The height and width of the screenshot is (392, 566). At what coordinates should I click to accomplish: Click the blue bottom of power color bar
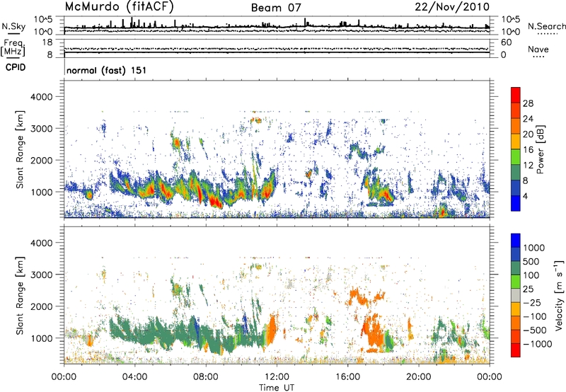(x=516, y=203)
